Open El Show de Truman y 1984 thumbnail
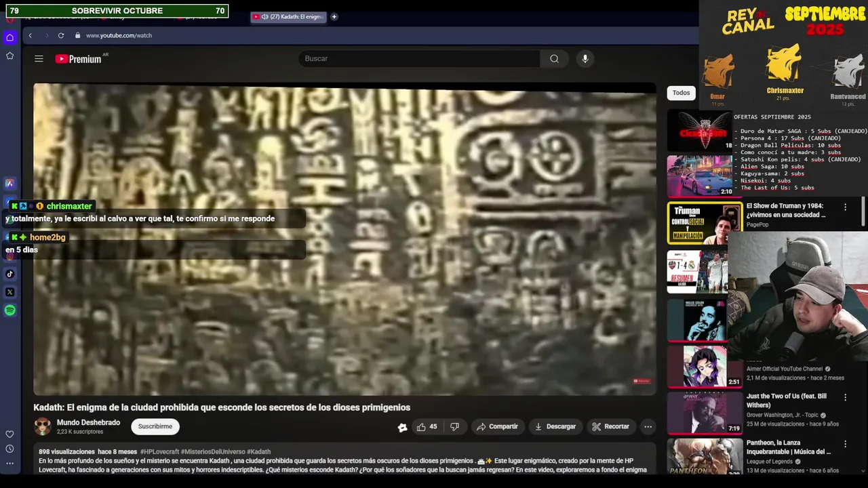Viewport: 868px width, 488px height. tap(704, 223)
